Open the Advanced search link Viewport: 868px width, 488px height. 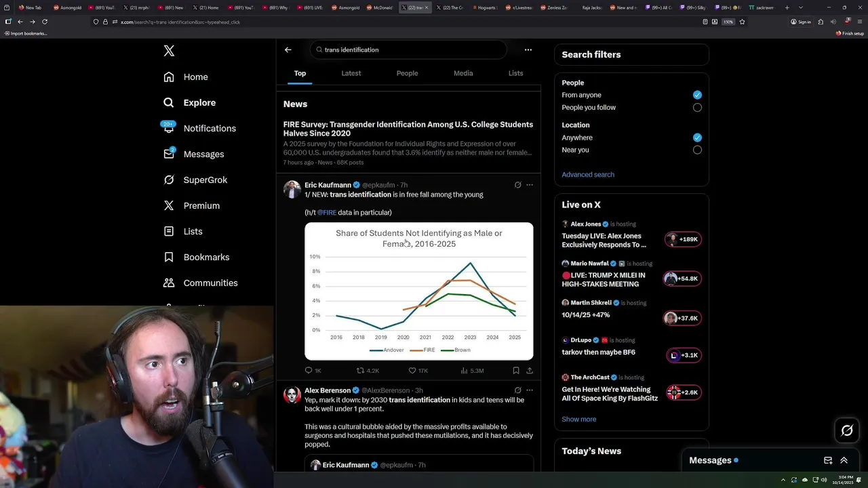588,175
